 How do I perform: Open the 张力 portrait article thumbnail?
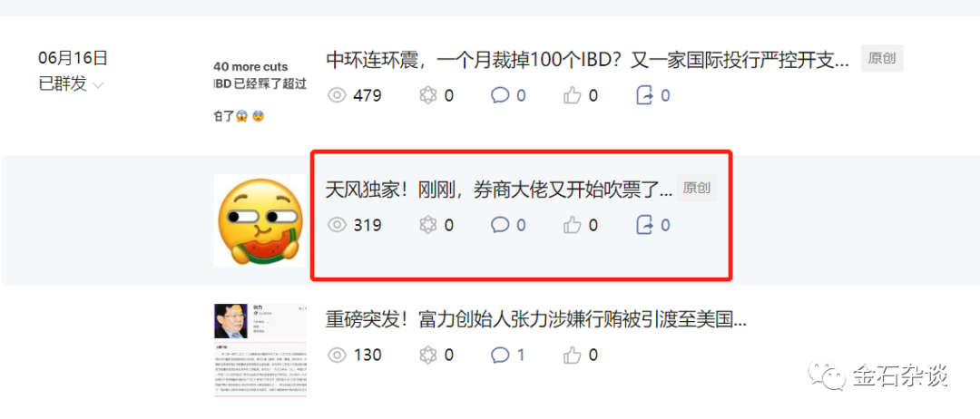pyautogui.click(x=260, y=350)
